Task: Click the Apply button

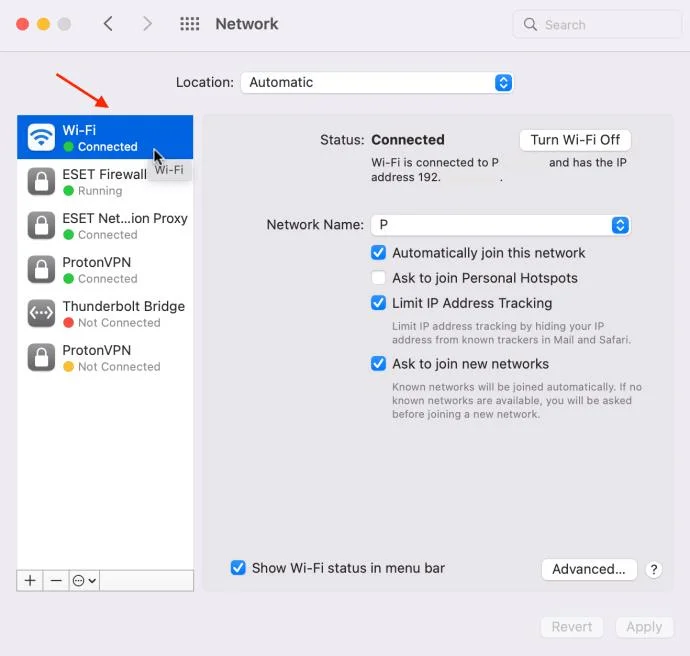Action: coord(644,627)
